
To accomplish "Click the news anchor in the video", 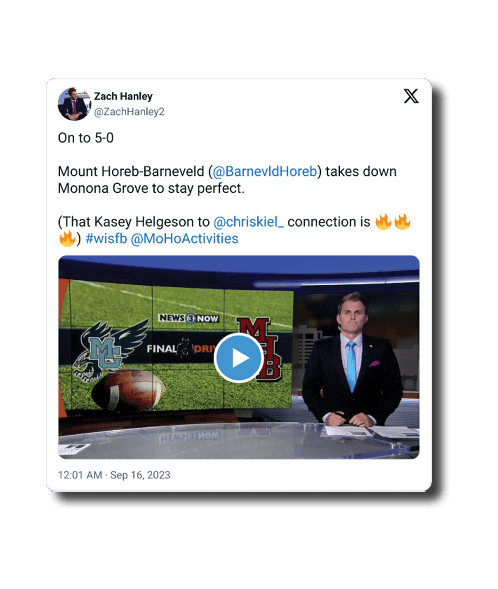I will click(x=353, y=360).
